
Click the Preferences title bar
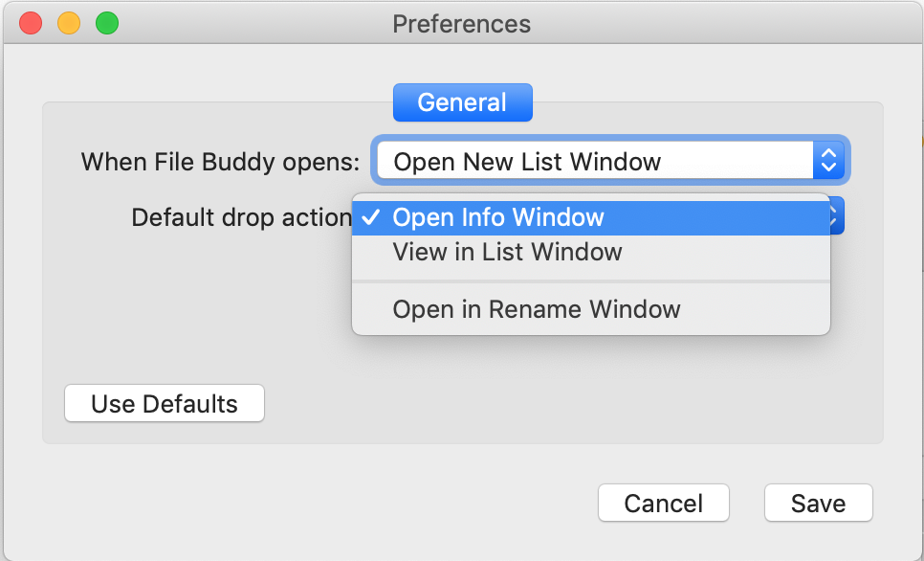click(462, 24)
